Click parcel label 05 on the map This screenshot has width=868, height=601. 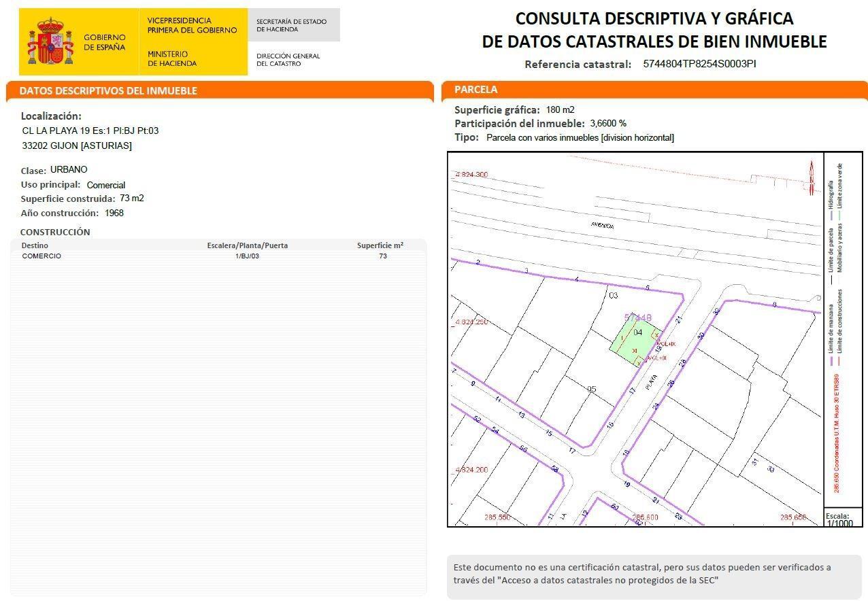(591, 390)
